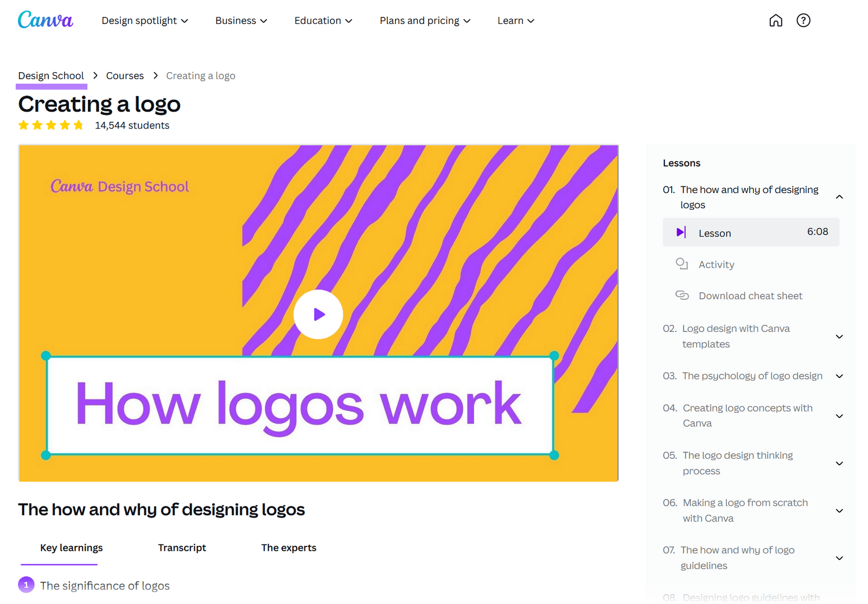868x604 pixels.
Task: Click the Download cheat sheet link icon
Action: (682, 295)
